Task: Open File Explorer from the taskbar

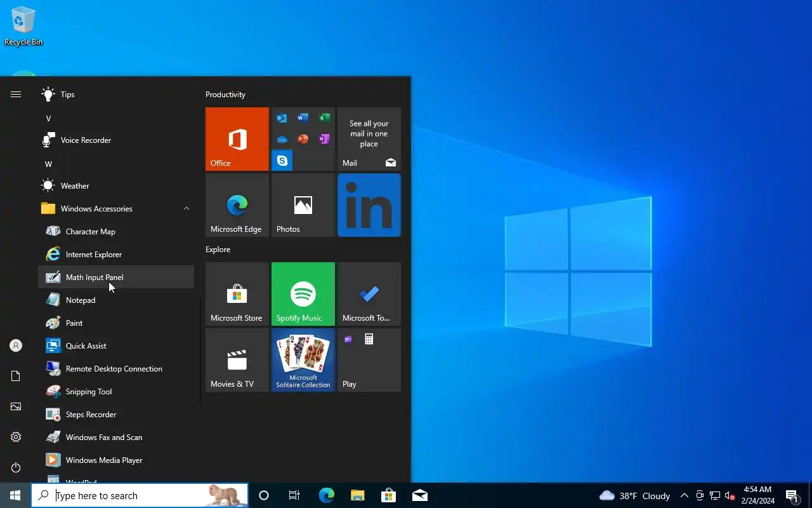Action: pos(357,495)
